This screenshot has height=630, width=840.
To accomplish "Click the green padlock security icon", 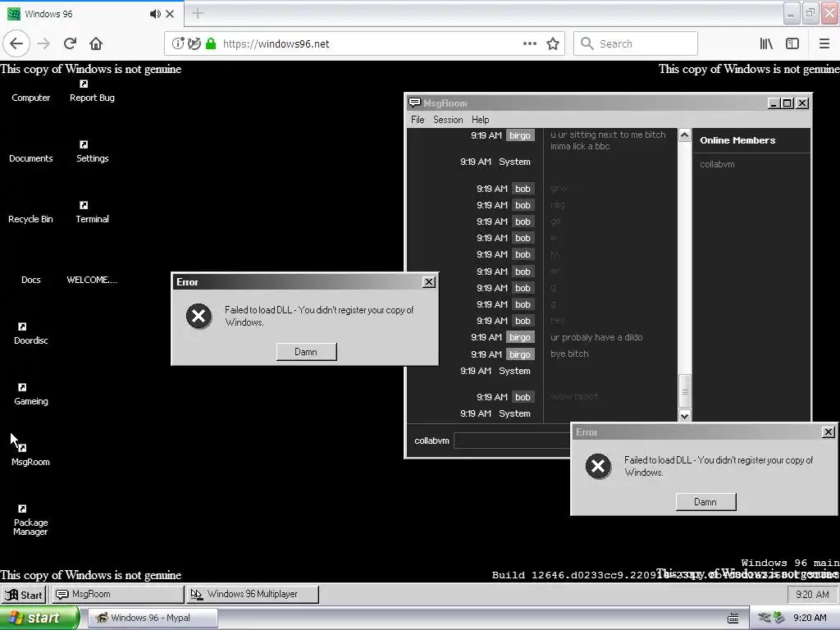I will pos(211,43).
